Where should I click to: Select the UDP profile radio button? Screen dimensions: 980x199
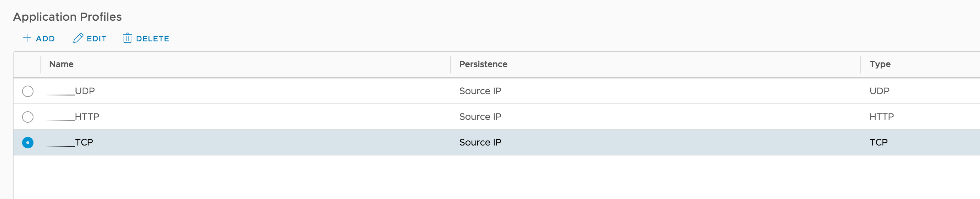pos(28,91)
